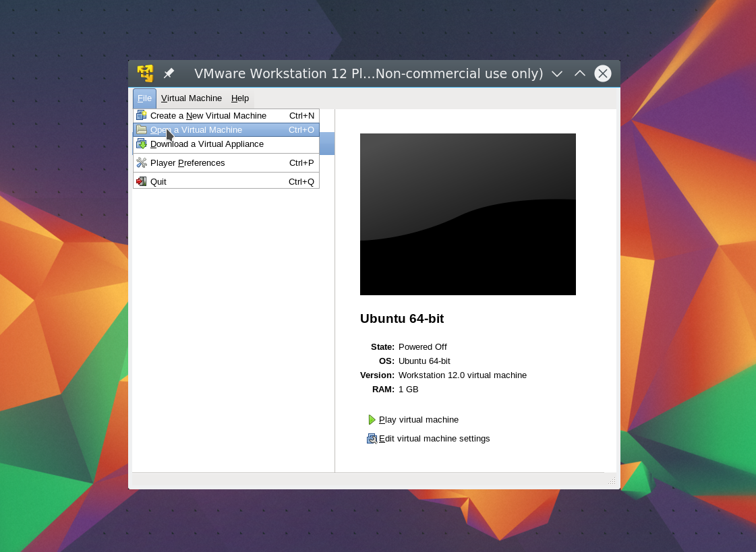Click the green Download a Virtual Appliance icon

[x=141, y=144]
